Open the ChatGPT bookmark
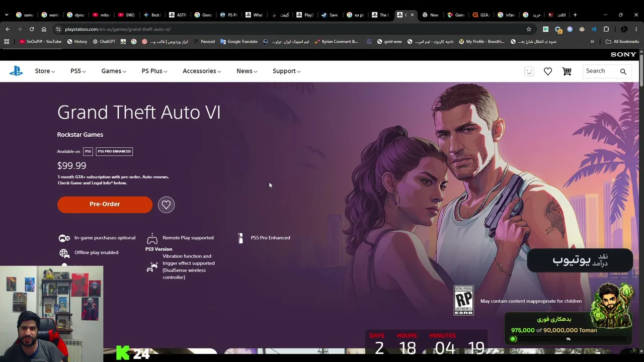The image size is (644, 362). (104, 42)
